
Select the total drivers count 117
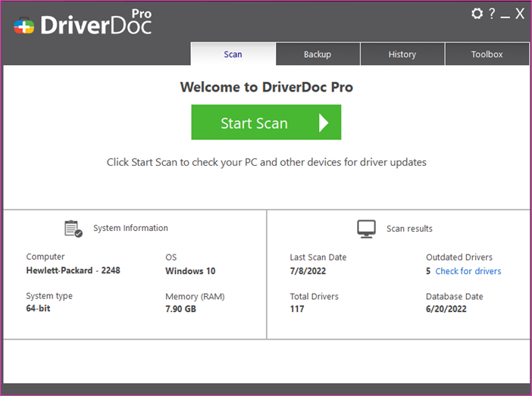tap(297, 309)
